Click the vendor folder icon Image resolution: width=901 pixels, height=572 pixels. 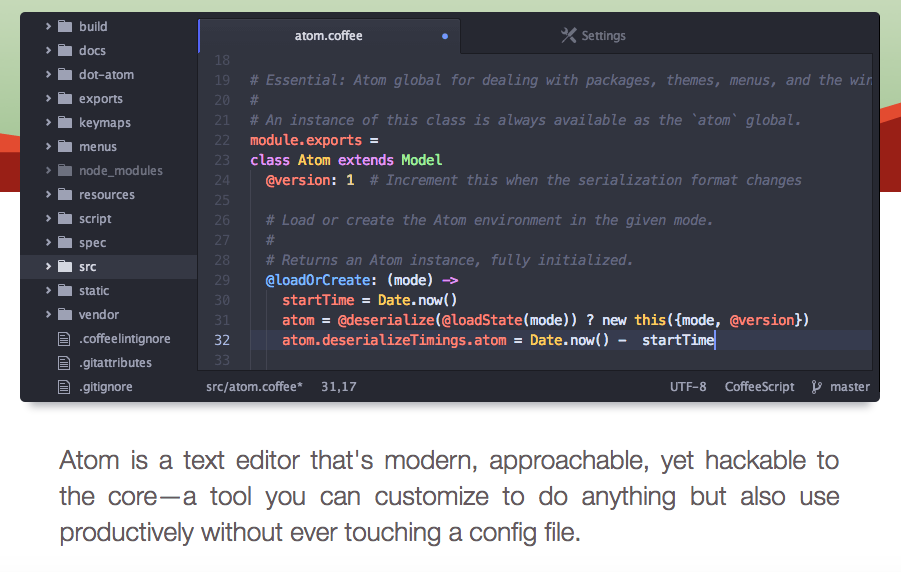point(65,314)
